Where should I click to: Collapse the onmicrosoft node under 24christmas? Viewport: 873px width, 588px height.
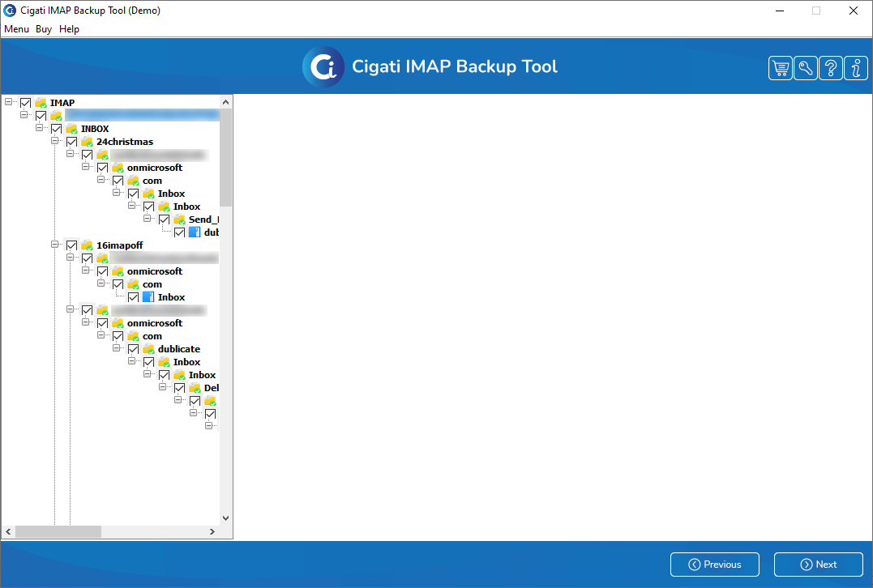coord(85,167)
